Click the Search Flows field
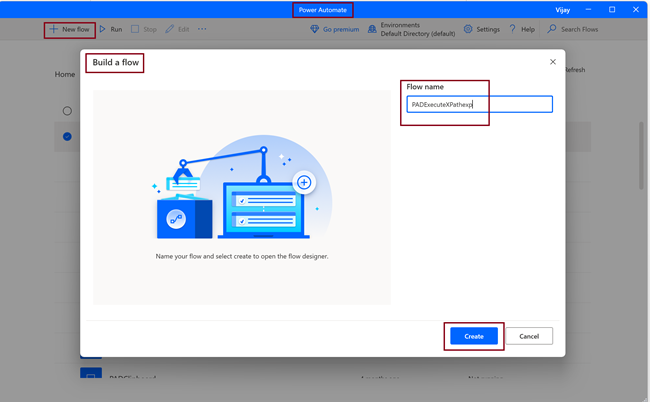 pos(573,29)
